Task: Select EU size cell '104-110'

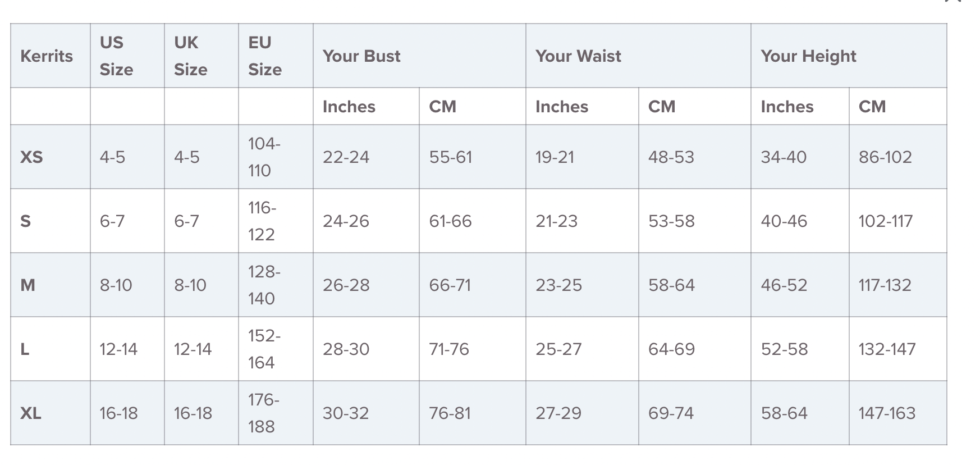Action: 264,157
